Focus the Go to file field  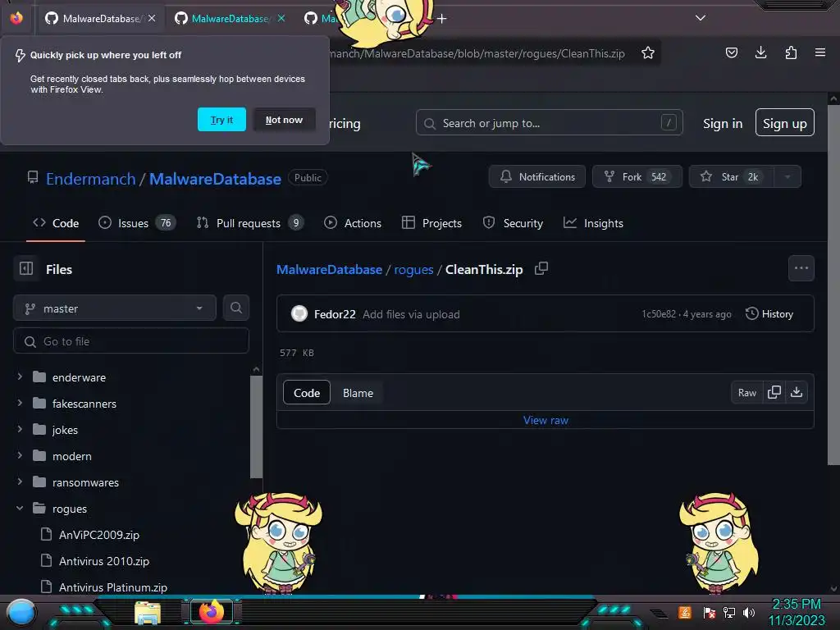[x=131, y=340]
